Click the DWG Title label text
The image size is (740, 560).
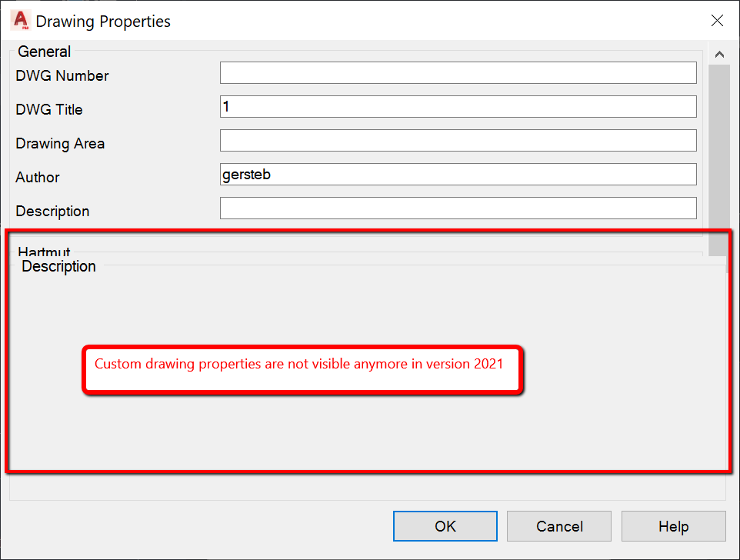pos(48,109)
